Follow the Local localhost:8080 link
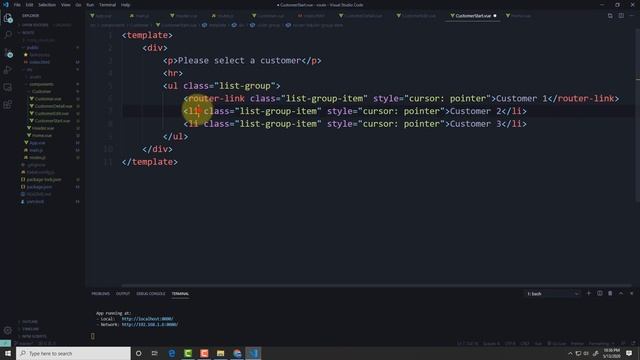640x360 pixels. tap(147, 319)
